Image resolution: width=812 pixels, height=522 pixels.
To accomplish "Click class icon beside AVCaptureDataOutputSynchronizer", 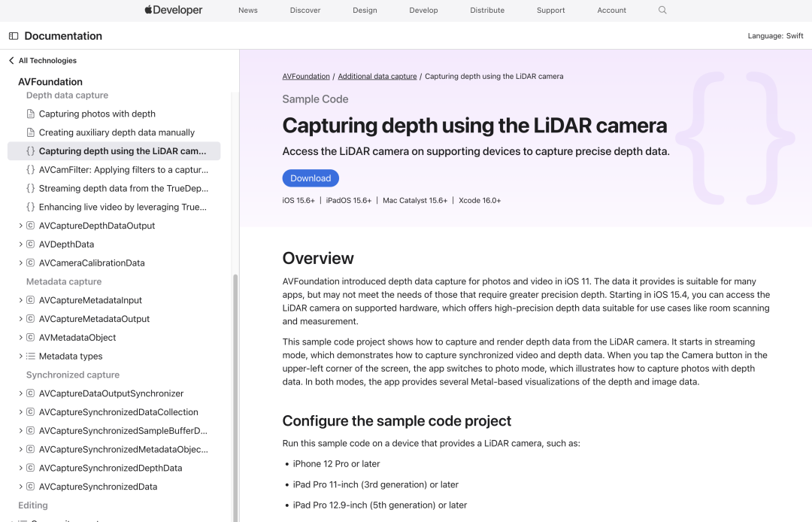I will click(31, 393).
